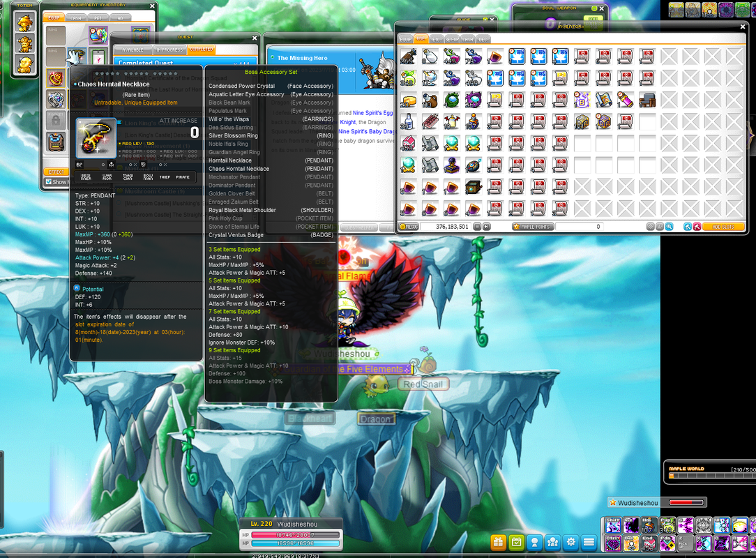This screenshot has width=756, height=558.
Task: Collapse the quickslot bar handle
Action: point(602,534)
